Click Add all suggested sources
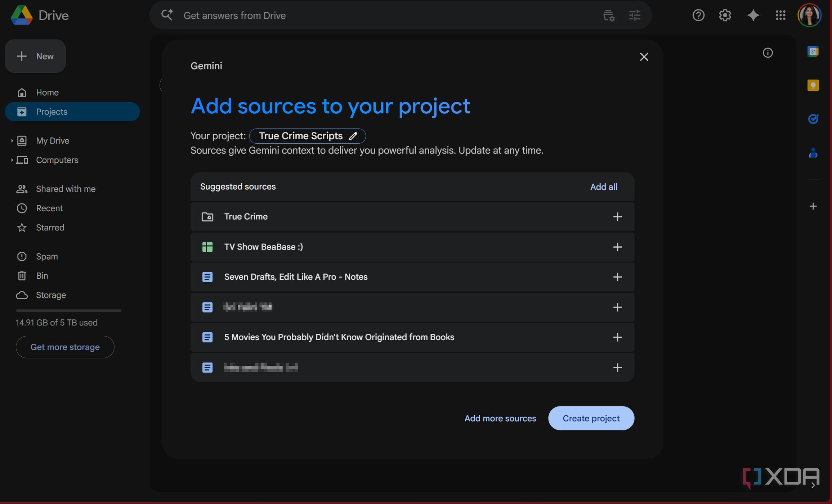This screenshot has height=504, width=832. pos(604,187)
